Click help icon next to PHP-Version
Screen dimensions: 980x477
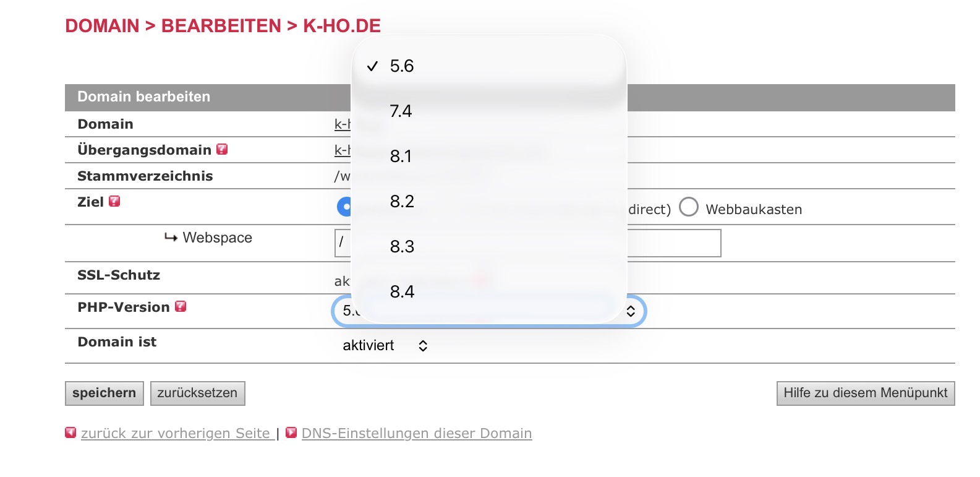[x=181, y=307]
